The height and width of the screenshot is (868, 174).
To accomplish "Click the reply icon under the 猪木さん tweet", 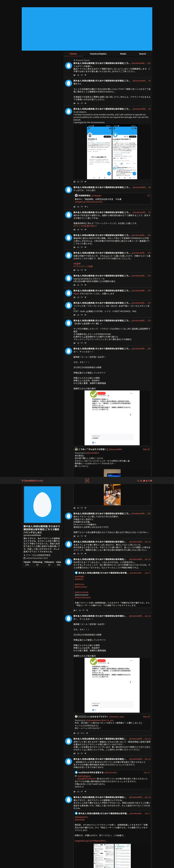I will (x=75, y=103).
